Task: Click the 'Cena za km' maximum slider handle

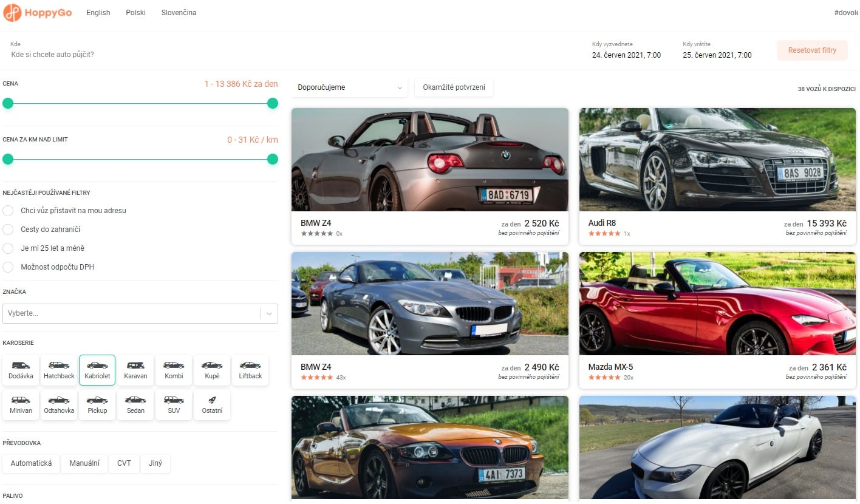Action: (273, 159)
